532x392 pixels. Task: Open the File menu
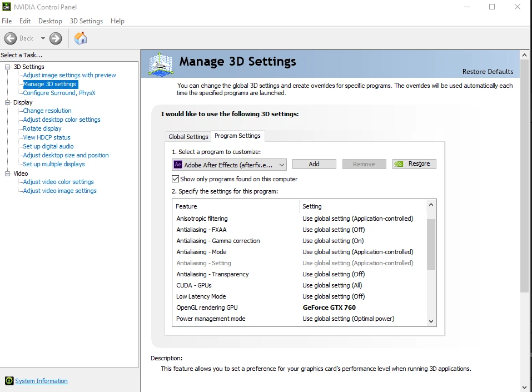tap(7, 21)
